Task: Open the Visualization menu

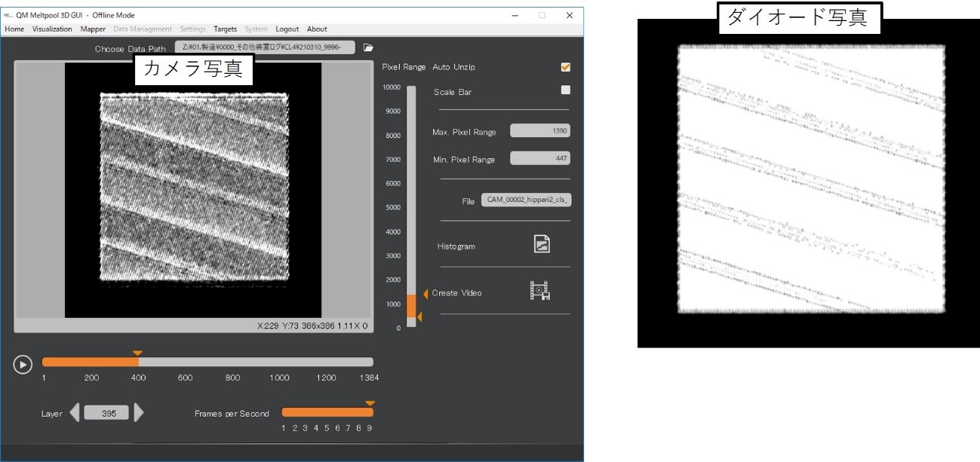Action: tap(52, 29)
